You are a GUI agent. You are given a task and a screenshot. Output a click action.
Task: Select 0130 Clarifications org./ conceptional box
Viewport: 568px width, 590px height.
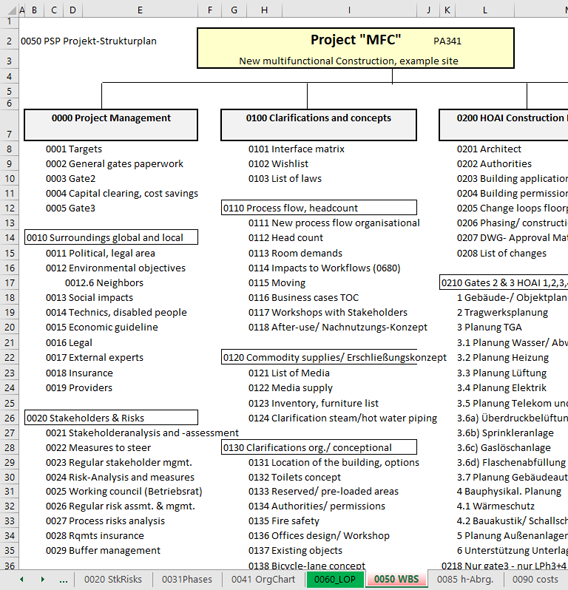[319, 447]
